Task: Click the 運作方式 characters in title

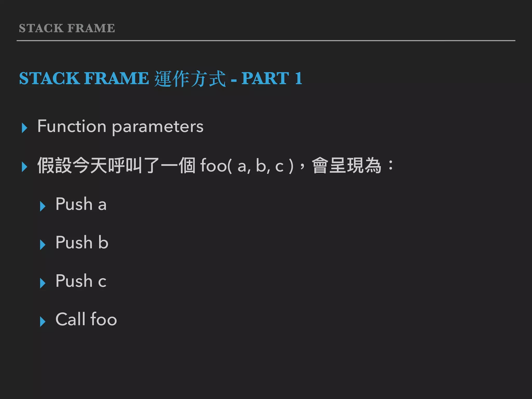Action: point(190,79)
